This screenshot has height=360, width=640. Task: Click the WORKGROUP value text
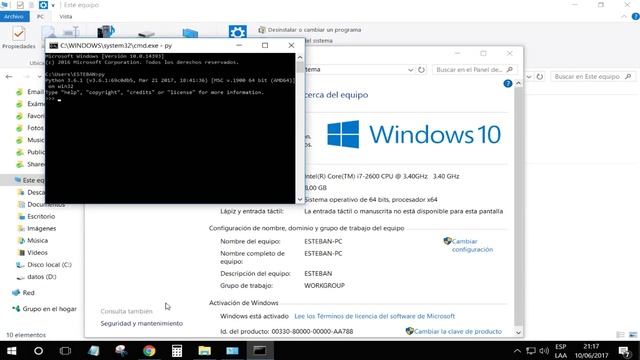pyautogui.click(x=324, y=285)
